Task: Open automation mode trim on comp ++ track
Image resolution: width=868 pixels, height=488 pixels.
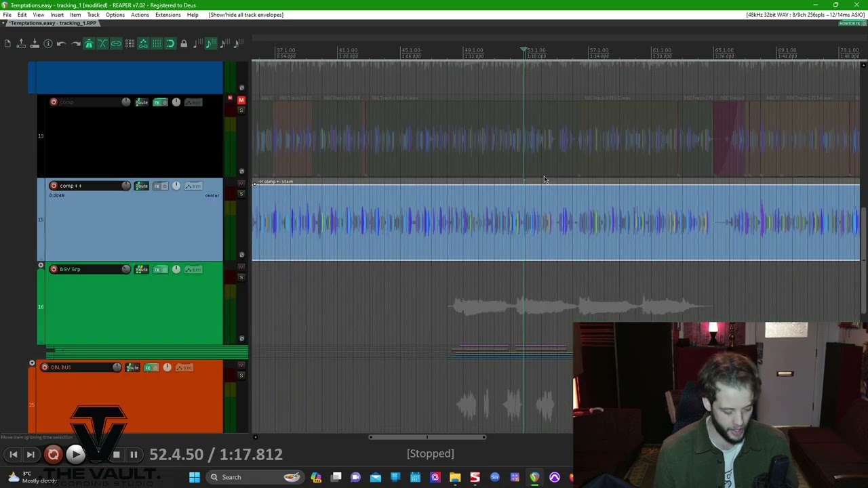Action: point(193,186)
